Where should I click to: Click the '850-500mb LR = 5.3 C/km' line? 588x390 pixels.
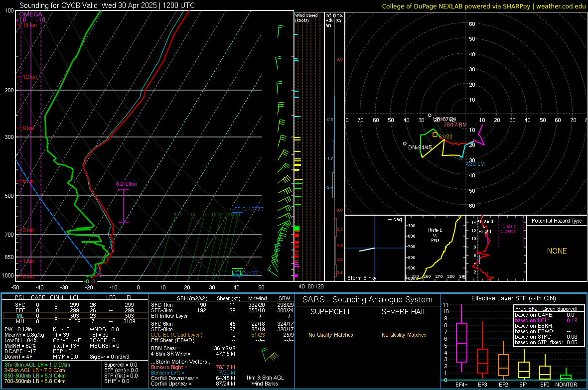tap(35, 376)
